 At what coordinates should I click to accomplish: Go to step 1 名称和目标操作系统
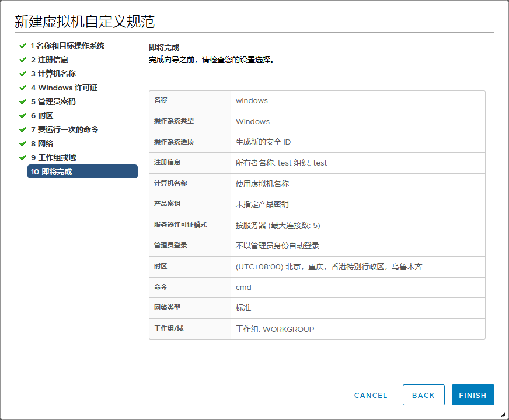pos(67,45)
